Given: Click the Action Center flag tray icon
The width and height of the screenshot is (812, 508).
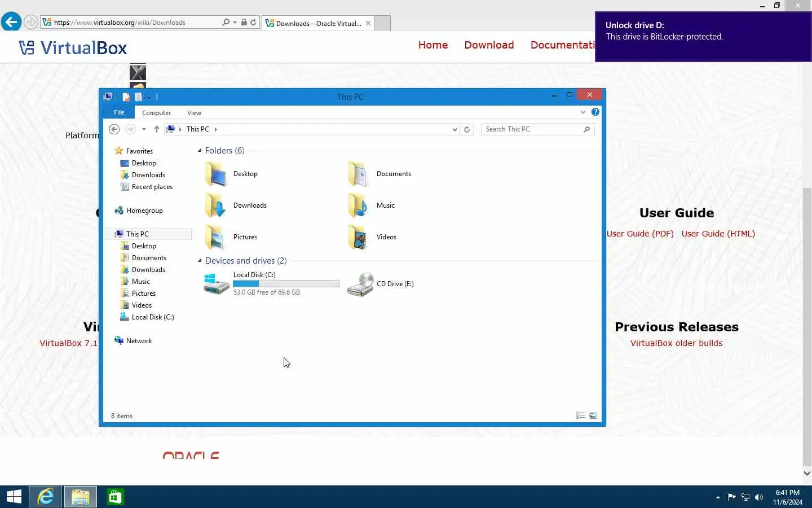Looking at the screenshot, I should 731,497.
